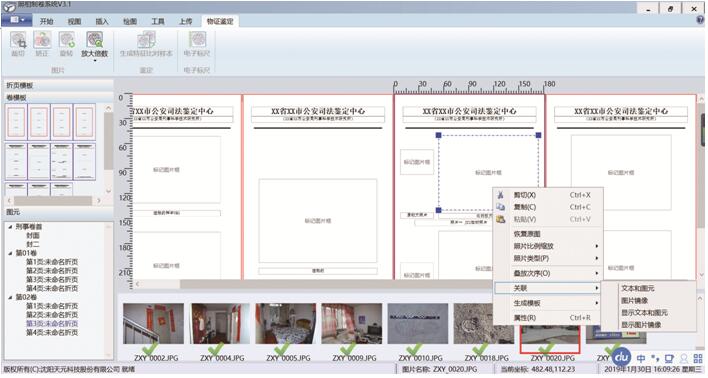Image resolution: width=708 pixels, height=378 pixels.
Task: Select 第3页:未命名折页 under 第02卷
Action: [x=52, y=324]
